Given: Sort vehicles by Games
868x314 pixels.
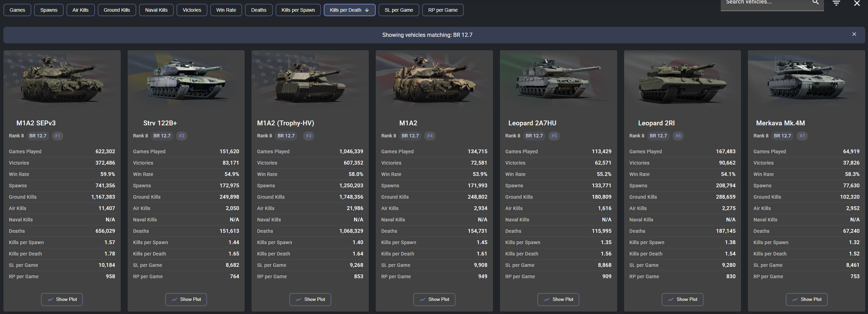Looking at the screenshot, I should [x=17, y=10].
